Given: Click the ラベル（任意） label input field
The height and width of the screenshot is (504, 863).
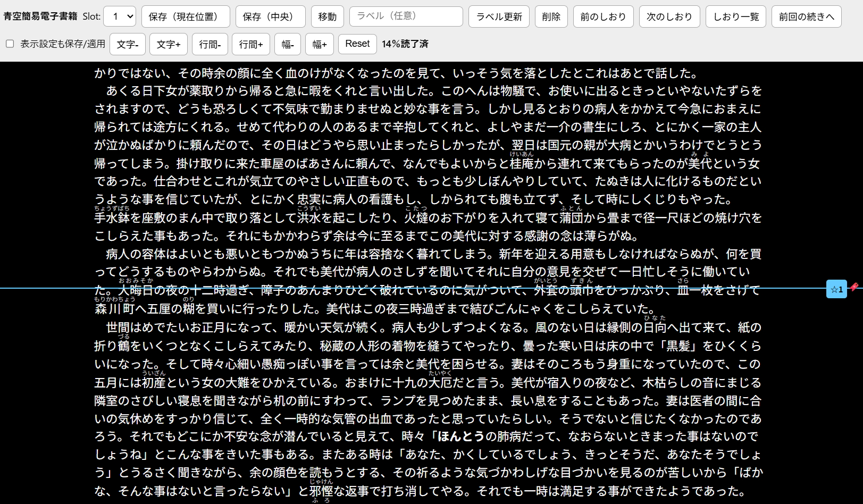Looking at the screenshot, I should tap(405, 16).
